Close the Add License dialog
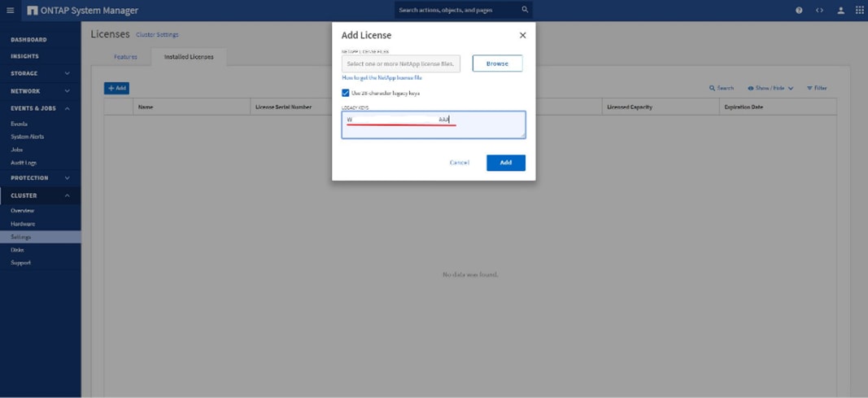868x398 pixels. pyautogui.click(x=522, y=36)
